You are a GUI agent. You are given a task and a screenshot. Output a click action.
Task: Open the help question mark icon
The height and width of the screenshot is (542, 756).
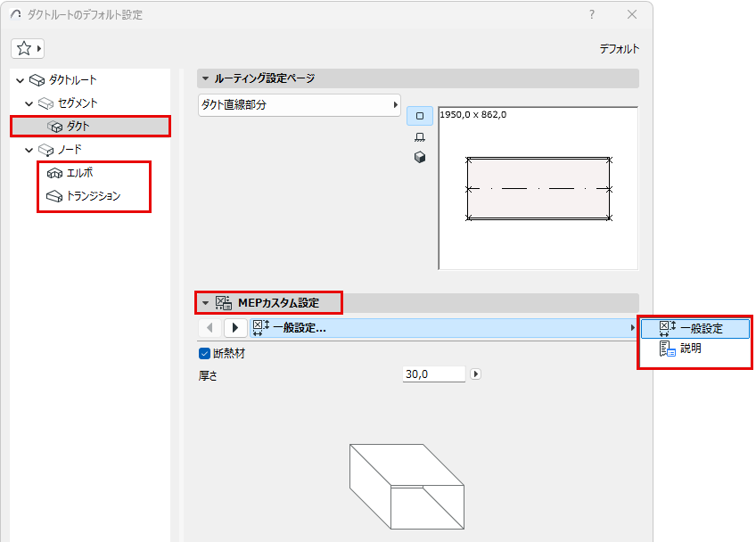pyautogui.click(x=591, y=14)
